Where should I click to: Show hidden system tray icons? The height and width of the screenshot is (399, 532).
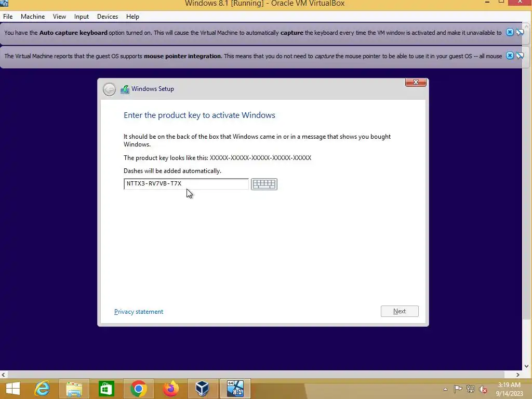[x=445, y=389]
